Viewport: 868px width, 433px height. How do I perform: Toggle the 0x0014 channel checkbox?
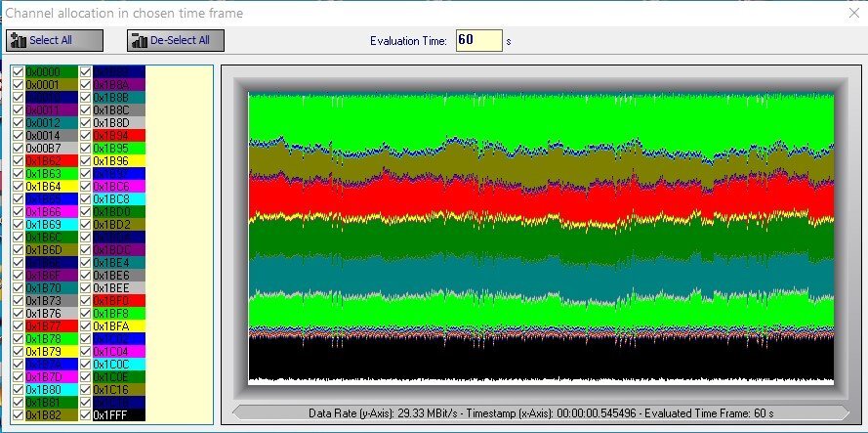(18, 136)
